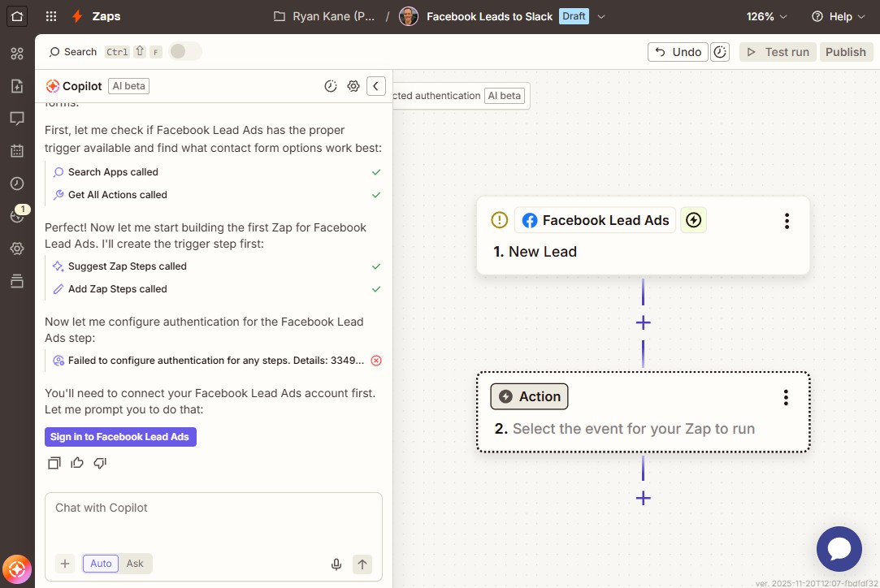Give Copilot's answer a thumbs up
Viewport: 880px width, 588px height.
click(x=76, y=462)
